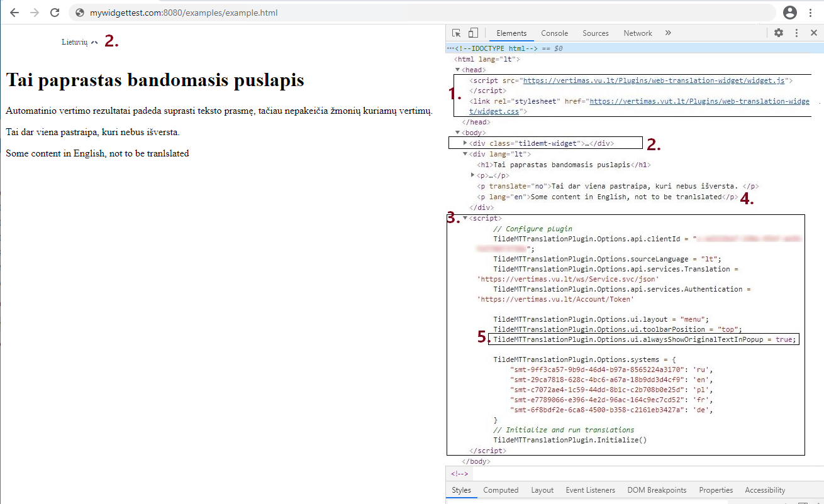This screenshot has width=824, height=504.
Task: Show more DevTools tabs chevron
Action: pos(668,33)
